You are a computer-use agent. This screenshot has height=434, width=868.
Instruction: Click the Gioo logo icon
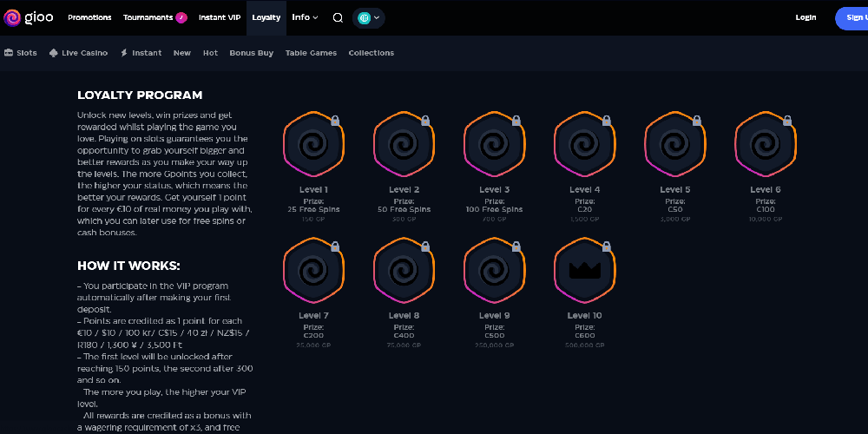12,17
